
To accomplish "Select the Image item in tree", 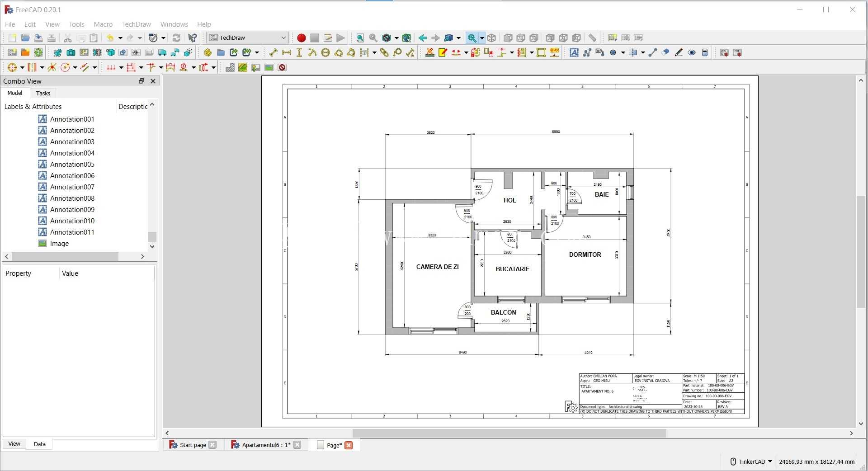I will click(59, 243).
